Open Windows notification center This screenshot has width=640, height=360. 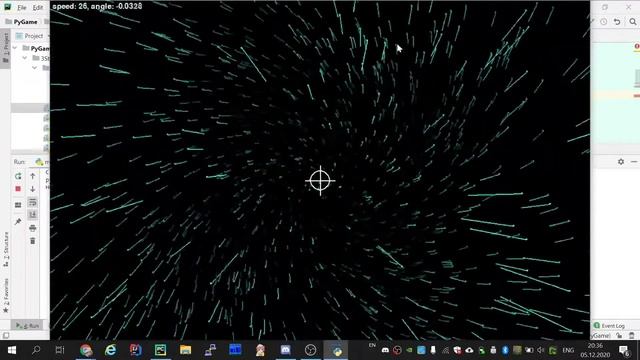(624, 350)
